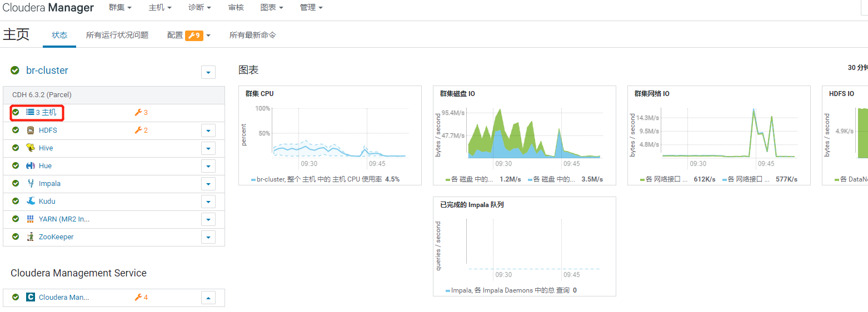Viewport: 868px width, 312px height.
Task: Click the YARN service icon
Action: (x=31, y=219)
